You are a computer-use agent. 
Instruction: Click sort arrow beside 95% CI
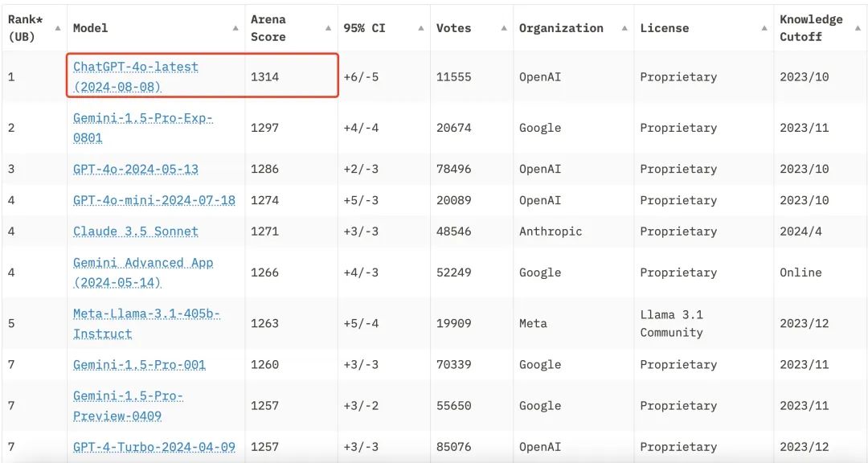[x=422, y=28]
